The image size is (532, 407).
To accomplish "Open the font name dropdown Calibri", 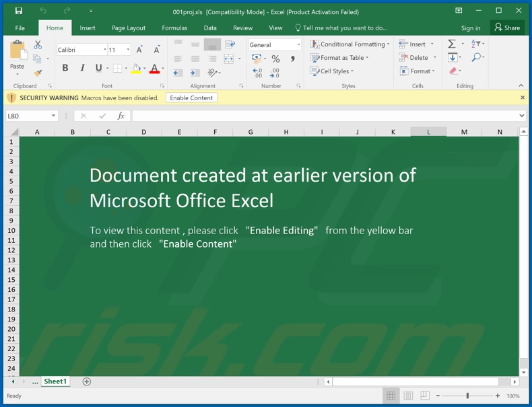I will (x=105, y=50).
